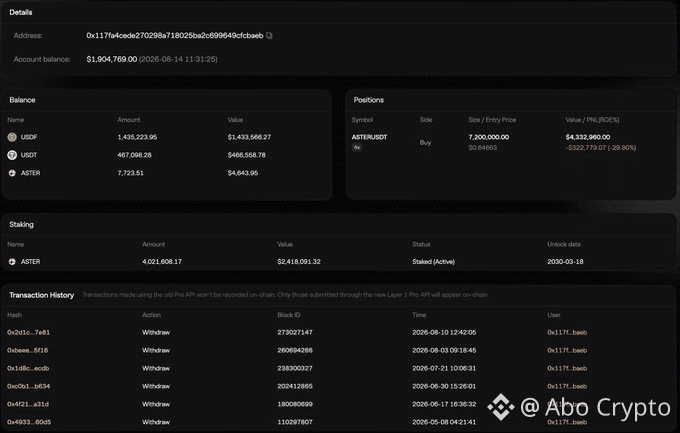680x433 pixels.
Task: Click time 2026-07-21 10:06:31
Action: coord(444,368)
